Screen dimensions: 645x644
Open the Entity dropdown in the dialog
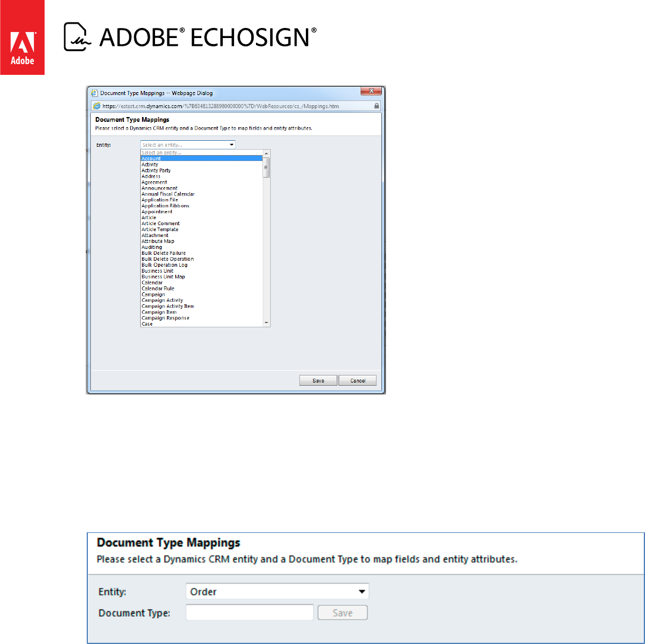(188, 145)
